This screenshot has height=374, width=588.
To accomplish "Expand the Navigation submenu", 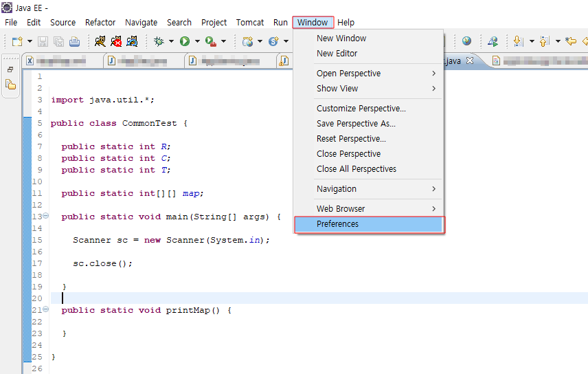I will click(x=368, y=189).
